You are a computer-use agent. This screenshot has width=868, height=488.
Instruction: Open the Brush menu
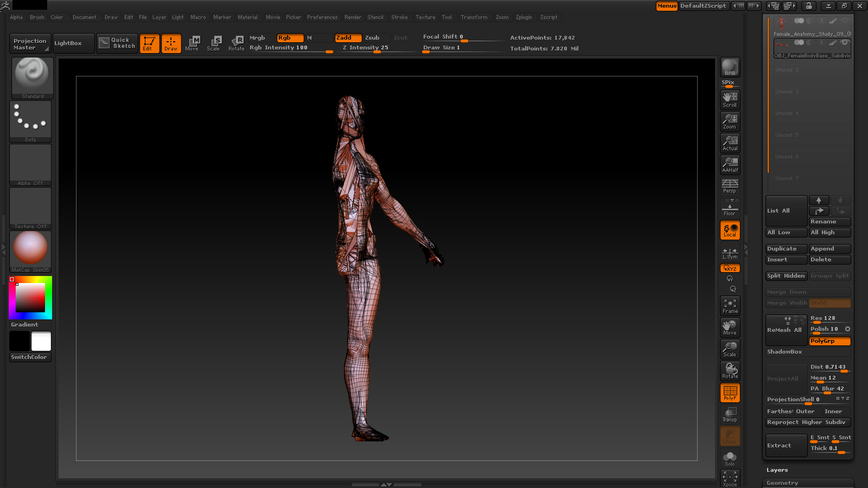(37, 17)
